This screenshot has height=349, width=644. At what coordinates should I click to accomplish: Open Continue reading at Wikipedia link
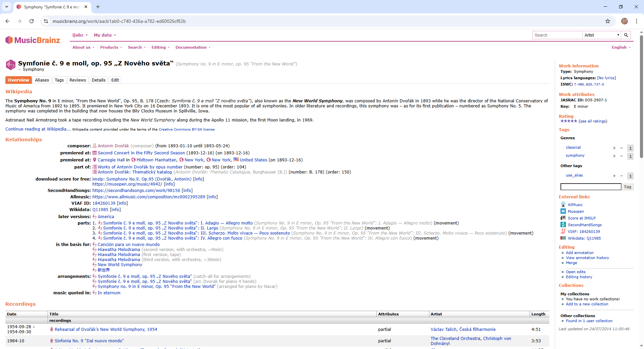pos(38,129)
